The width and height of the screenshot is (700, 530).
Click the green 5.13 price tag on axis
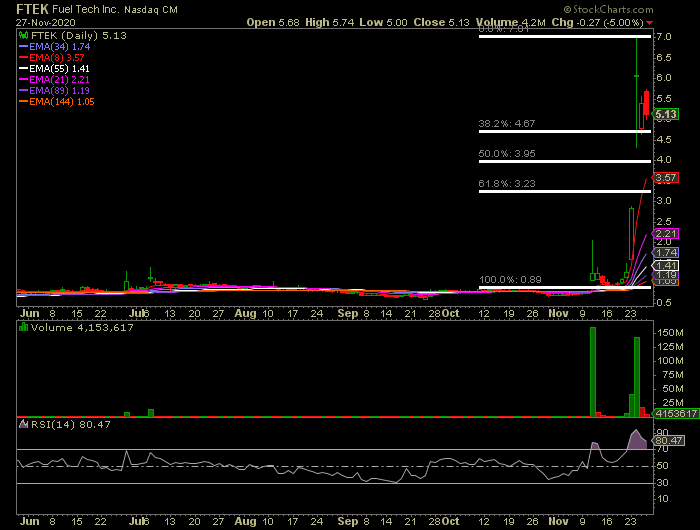click(x=666, y=114)
